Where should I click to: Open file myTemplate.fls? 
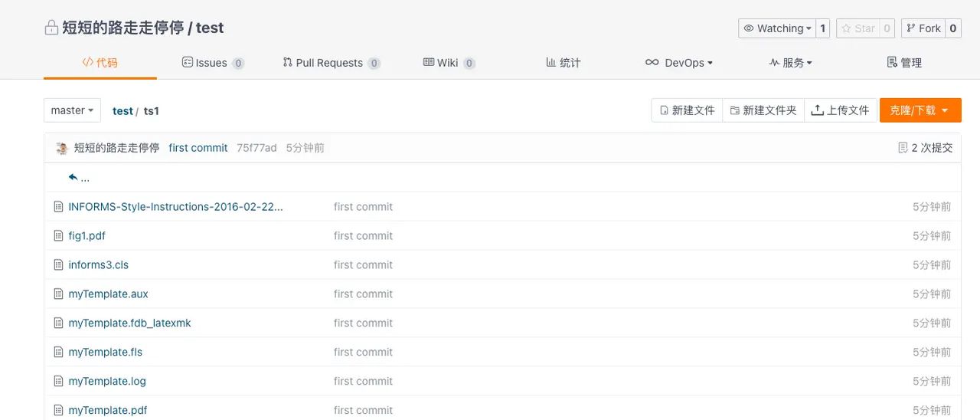point(105,353)
